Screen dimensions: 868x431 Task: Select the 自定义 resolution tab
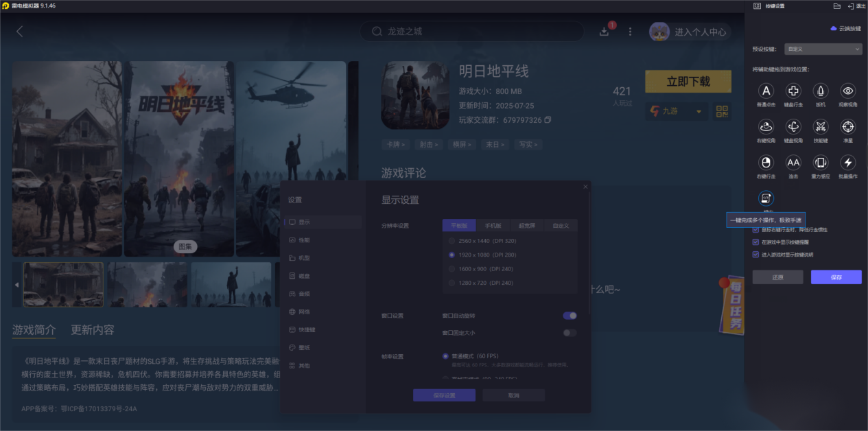tap(561, 225)
